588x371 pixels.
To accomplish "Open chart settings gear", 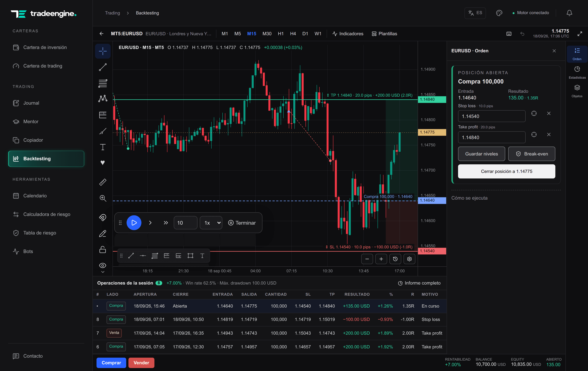I will [x=409, y=259].
